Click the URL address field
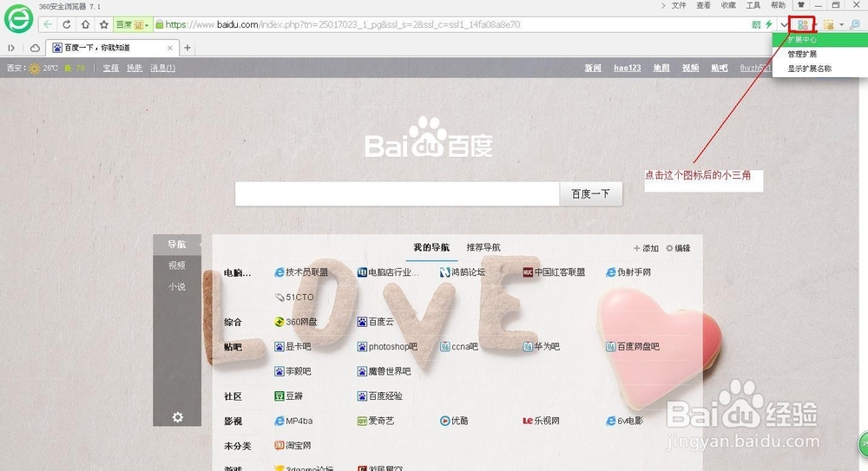868x471 pixels. [x=451, y=24]
